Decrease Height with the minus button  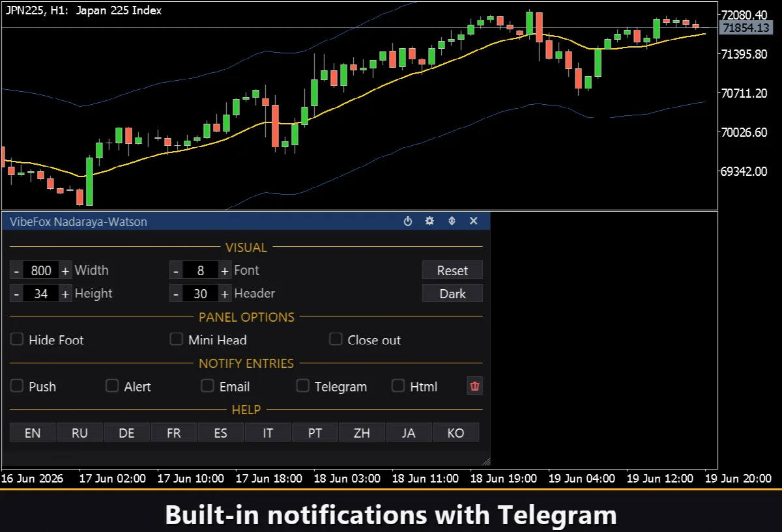[x=17, y=294]
